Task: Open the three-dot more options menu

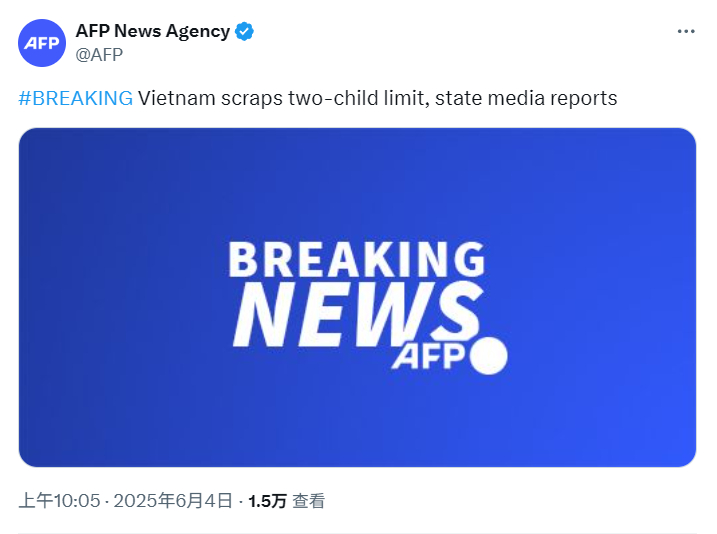Action: [x=686, y=32]
